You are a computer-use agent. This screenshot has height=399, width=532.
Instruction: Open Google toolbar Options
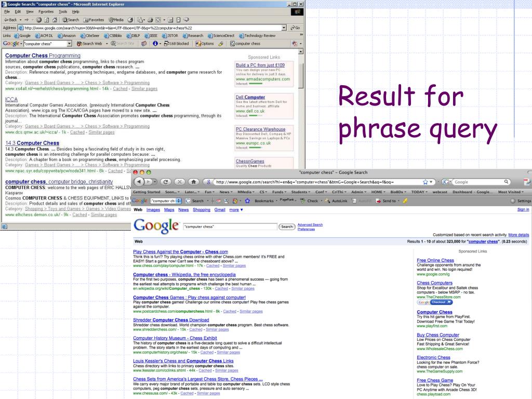coord(205,44)
